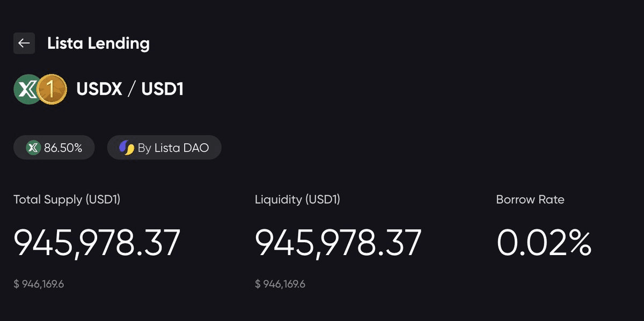Click the Lista DAO logo icon

(x=127, y=148)
